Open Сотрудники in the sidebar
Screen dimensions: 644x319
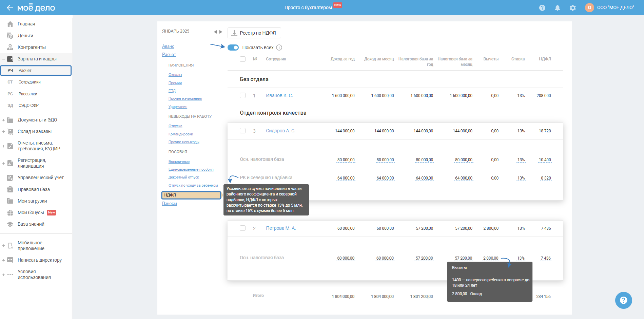[30, 82]
